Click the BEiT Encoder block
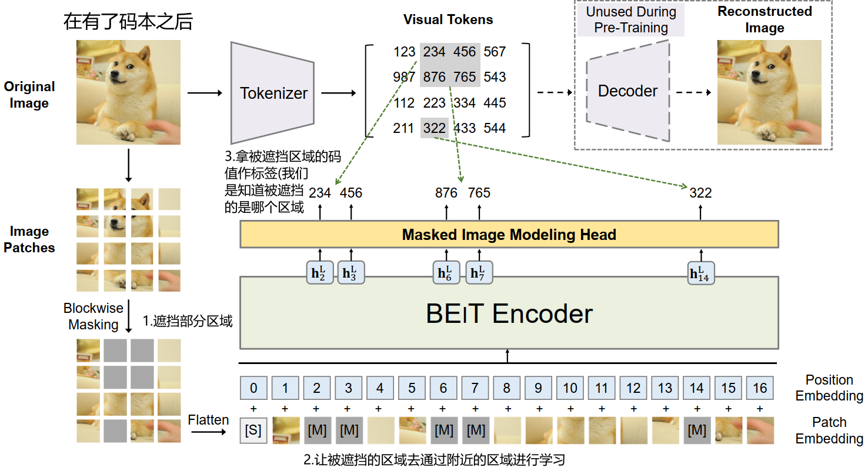 click(509, 313)
